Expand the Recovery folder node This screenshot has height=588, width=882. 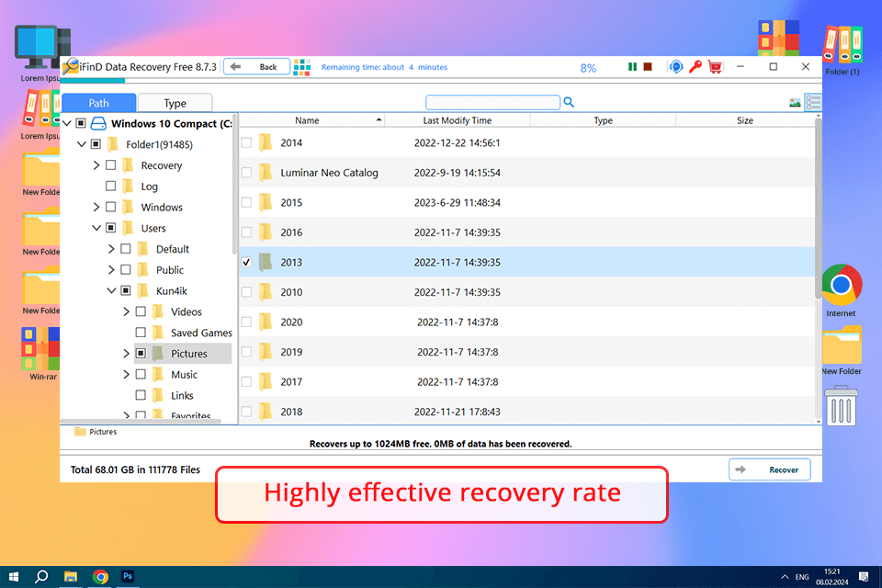96,165
